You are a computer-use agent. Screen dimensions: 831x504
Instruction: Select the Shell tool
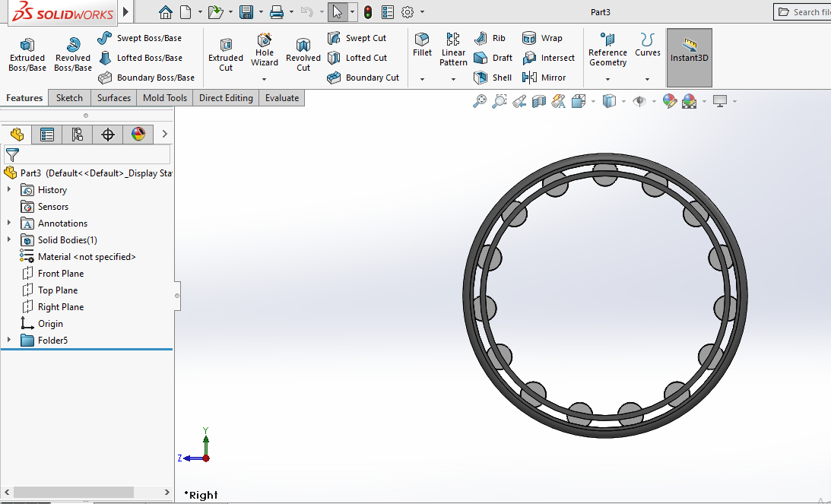pyautogui.click(x=493, y=78)
